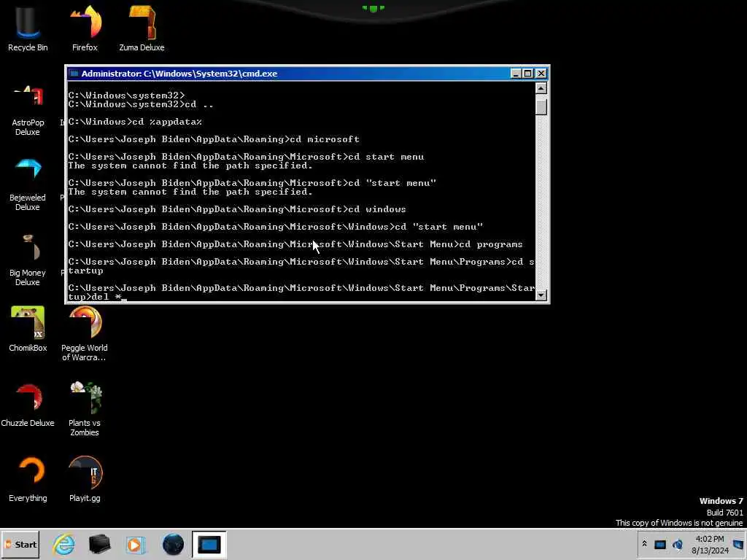
Task: Click the tray icon right of the clock
Action: pos(738,544)
